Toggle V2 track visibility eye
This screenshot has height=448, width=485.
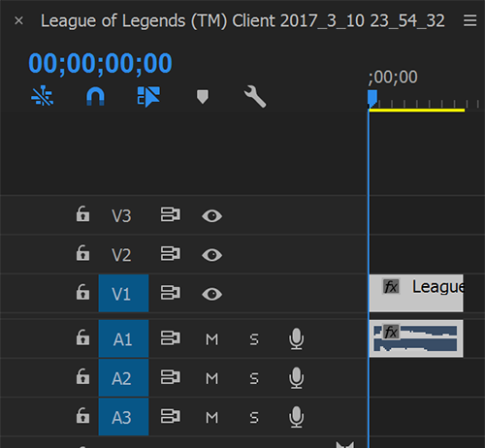point(211,255)
